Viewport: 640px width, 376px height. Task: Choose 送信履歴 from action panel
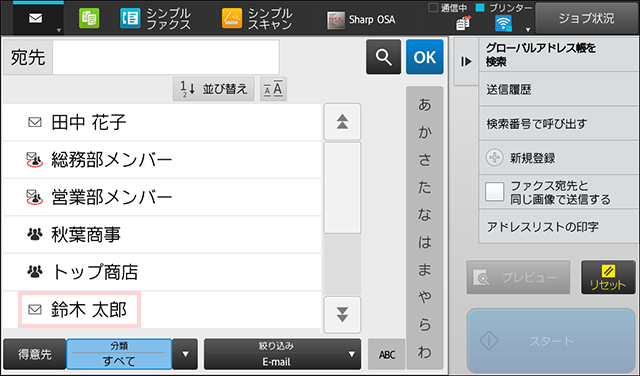558,89
